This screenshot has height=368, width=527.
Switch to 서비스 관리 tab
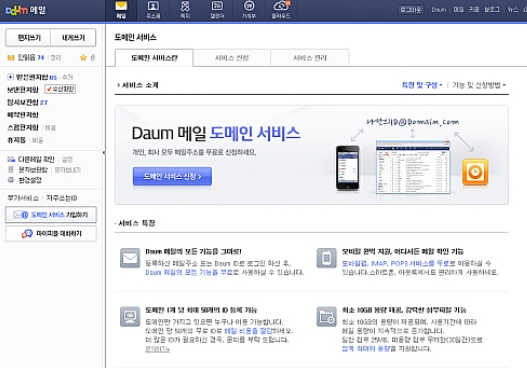310,58
